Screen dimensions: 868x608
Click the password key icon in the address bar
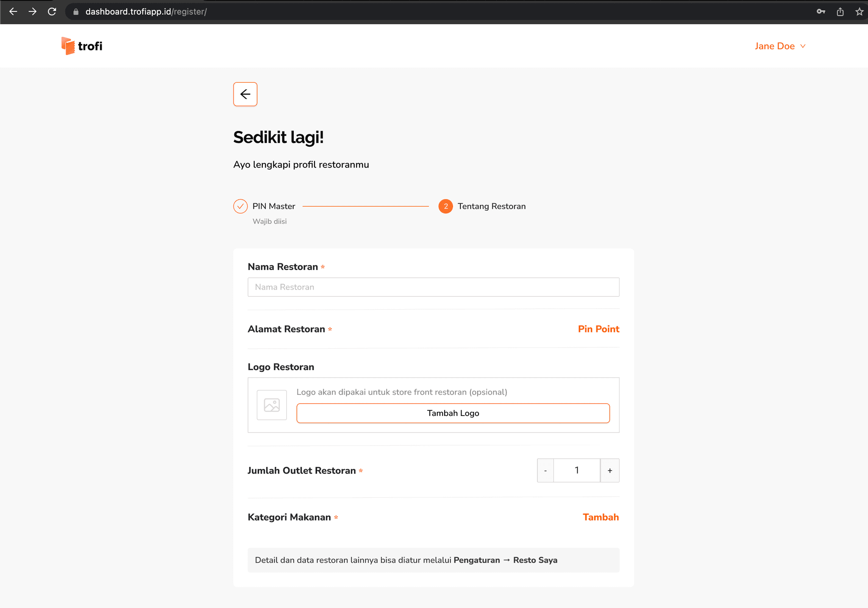821,11
